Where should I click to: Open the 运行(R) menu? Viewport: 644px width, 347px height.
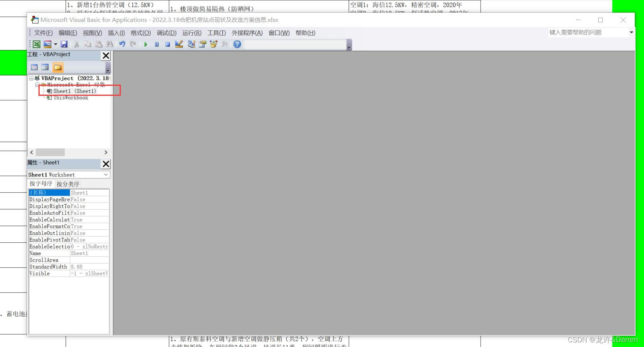pyautogui.click(x=192, y=33)
